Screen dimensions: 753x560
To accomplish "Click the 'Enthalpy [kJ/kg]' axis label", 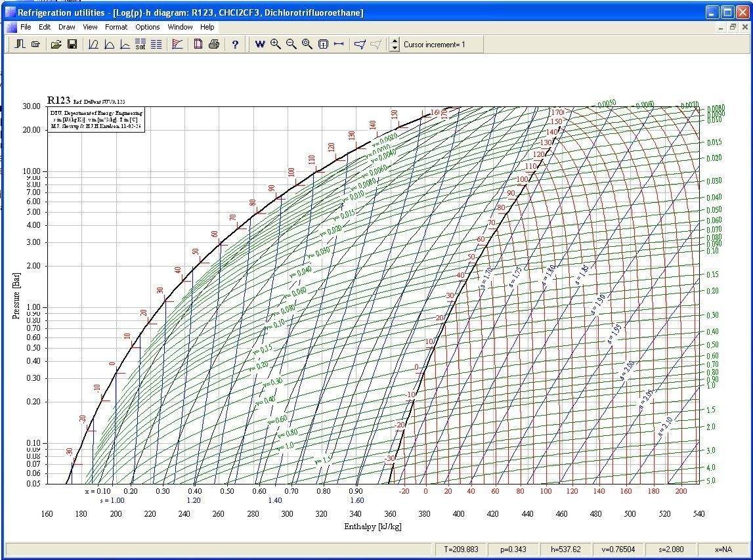I will pyautogui.click(x=373, y=527).
